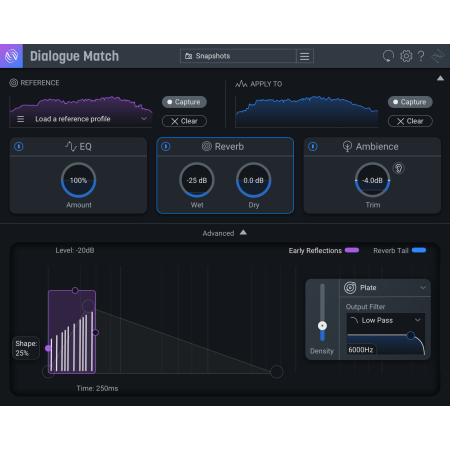
Task: Collapse the Advanced section arrow
Action: (x=243, y=232)
